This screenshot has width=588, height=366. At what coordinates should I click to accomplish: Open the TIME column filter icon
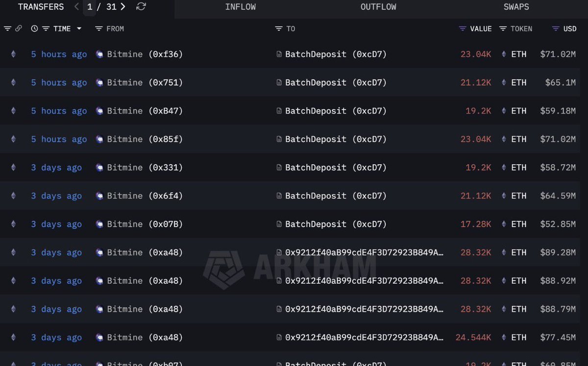coord(46,29)
